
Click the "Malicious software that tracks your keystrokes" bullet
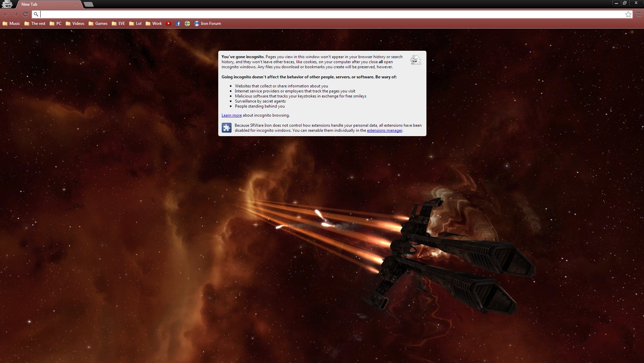pyautogui.click(x=301, y=96)
